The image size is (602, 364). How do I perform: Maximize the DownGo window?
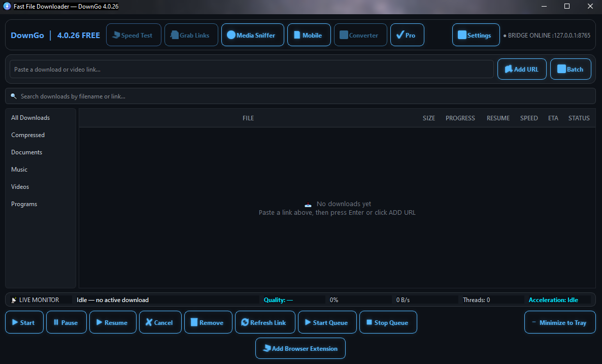click(x=566, y=6)
